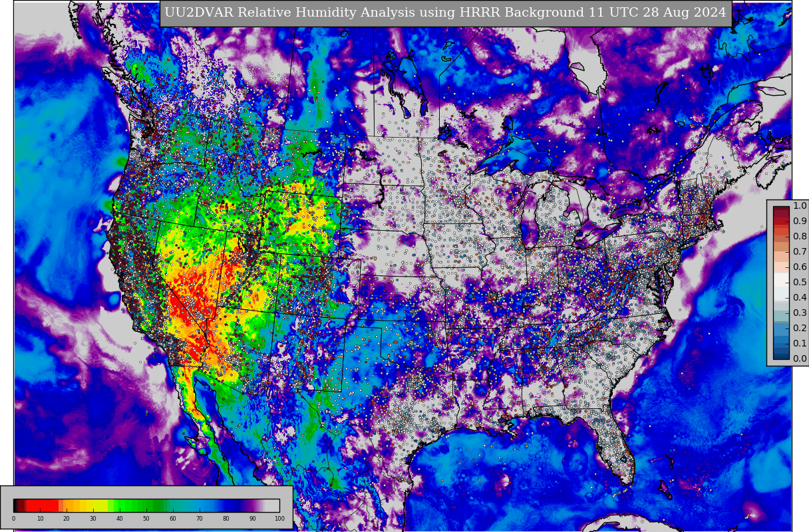Click the 100 tick label on humidity colorbar
Viewport: 809px width, 532px height.
279,519
